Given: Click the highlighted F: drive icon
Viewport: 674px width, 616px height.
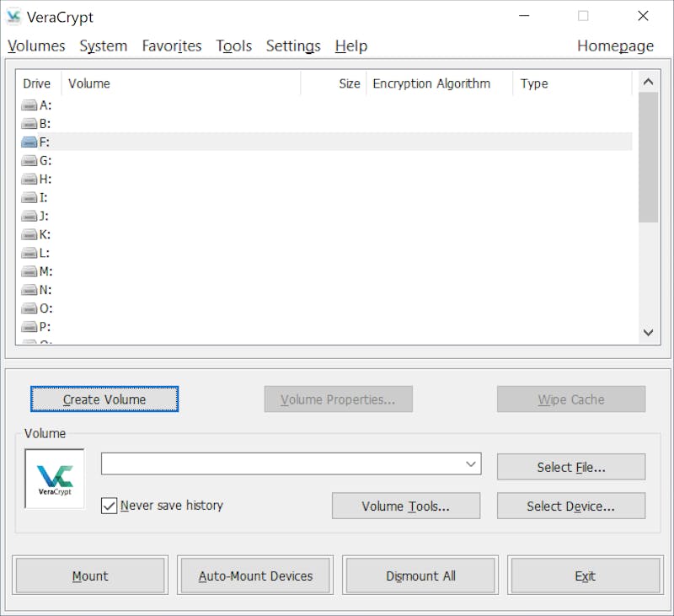Looking at the screenshot, I should (29, 142).
